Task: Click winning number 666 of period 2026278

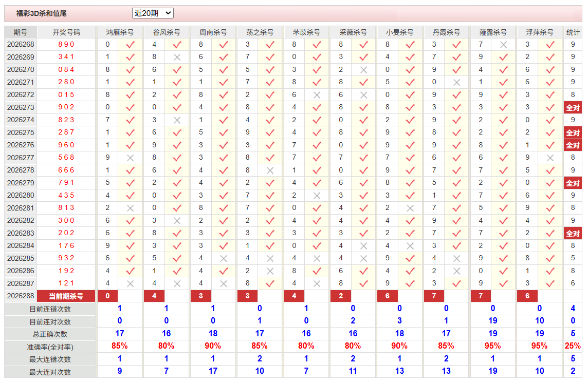Action: pos(66,170)
